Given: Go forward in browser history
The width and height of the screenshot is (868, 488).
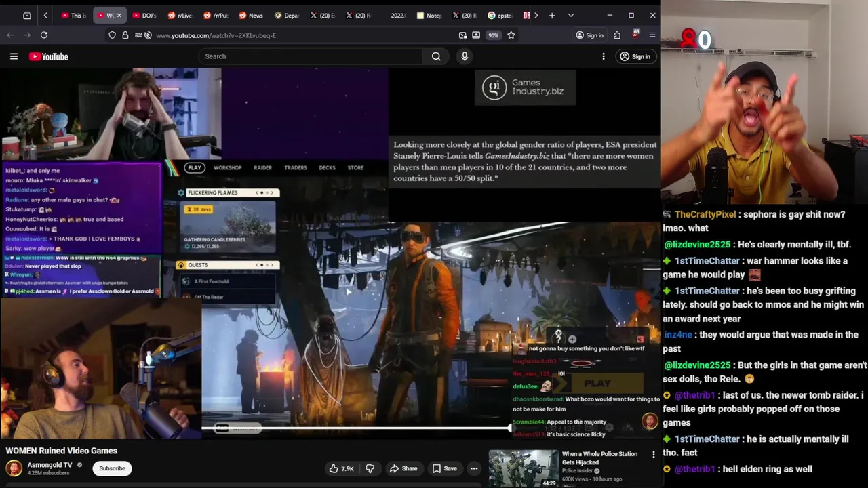Looking at the screenshot, I should point(27,35).
